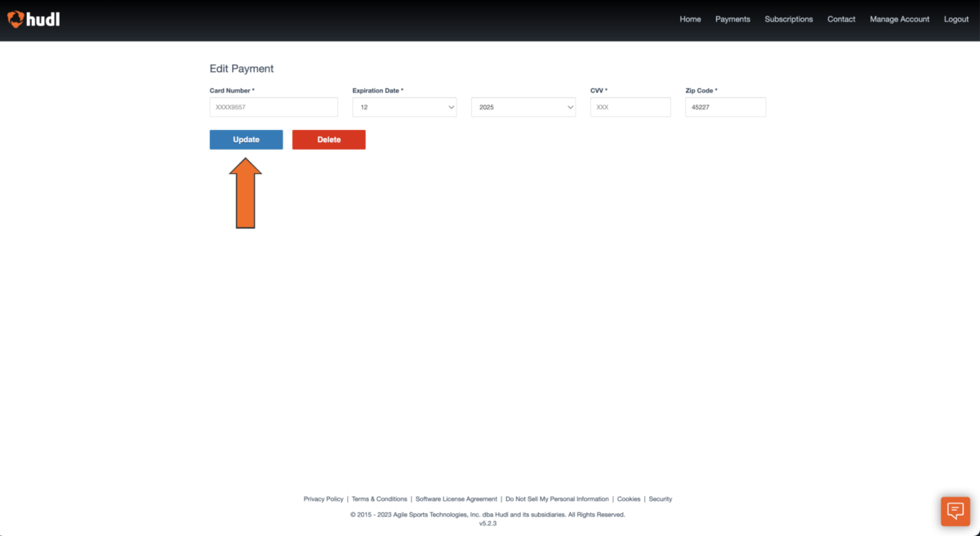Viewport: 980px width, 536px height.
Task: Open the Payments page
Action: pos(733,19)
